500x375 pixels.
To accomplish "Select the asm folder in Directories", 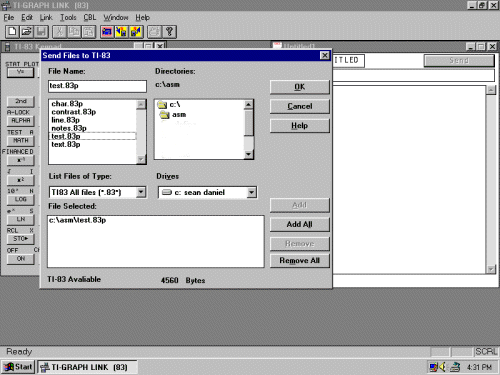I will click(x=173, y=115).
